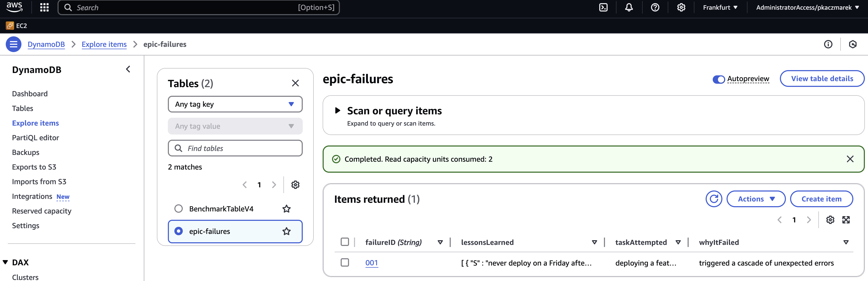Focus the Find tables input field
Viewport: 868px width, 281px height.
(235, 148)
